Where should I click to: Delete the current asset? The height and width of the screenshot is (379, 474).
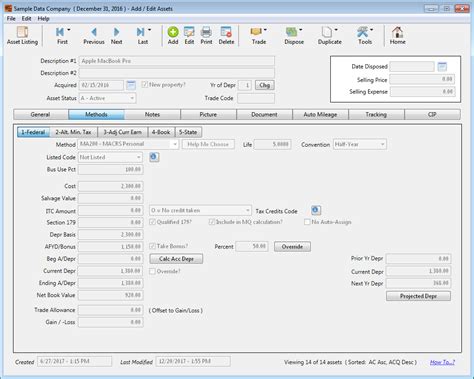226,36
